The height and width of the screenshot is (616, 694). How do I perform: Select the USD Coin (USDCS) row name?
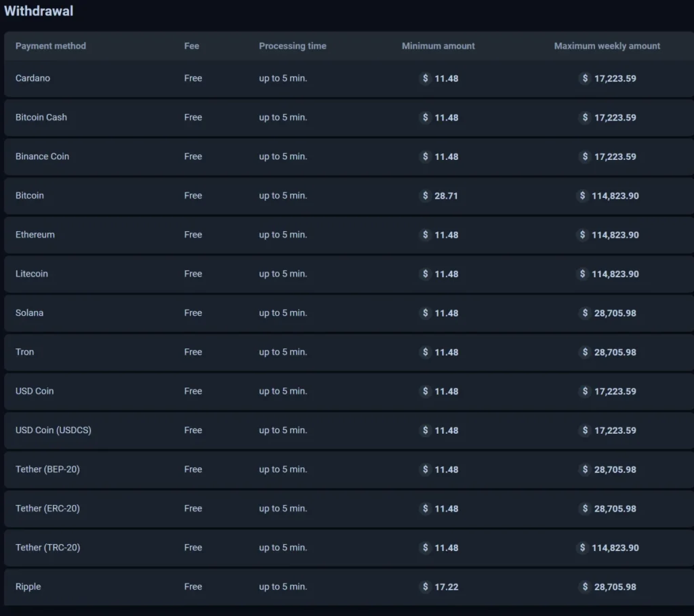point(53,430)
